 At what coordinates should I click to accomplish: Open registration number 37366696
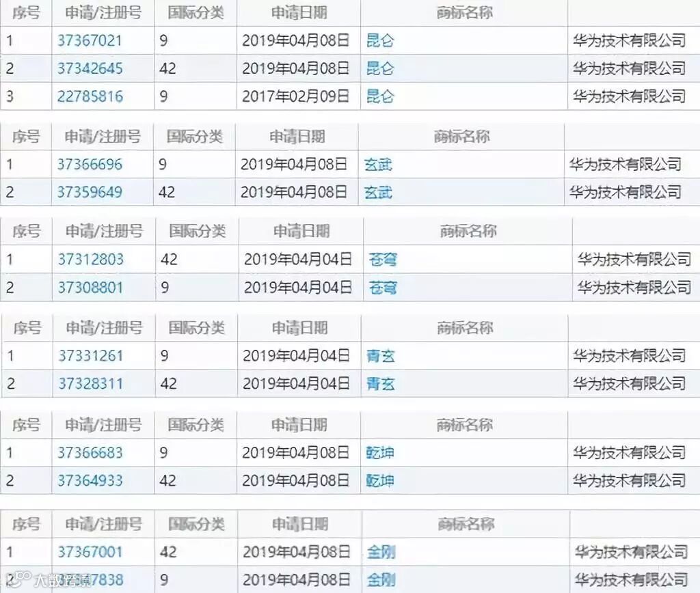pos(90,164)
